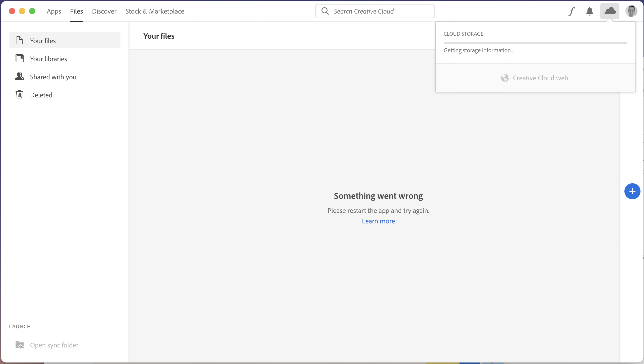The height and width of the screenshot is (364, 644).
Task: Select Your files in the sidebar
Action: [43, 41]
